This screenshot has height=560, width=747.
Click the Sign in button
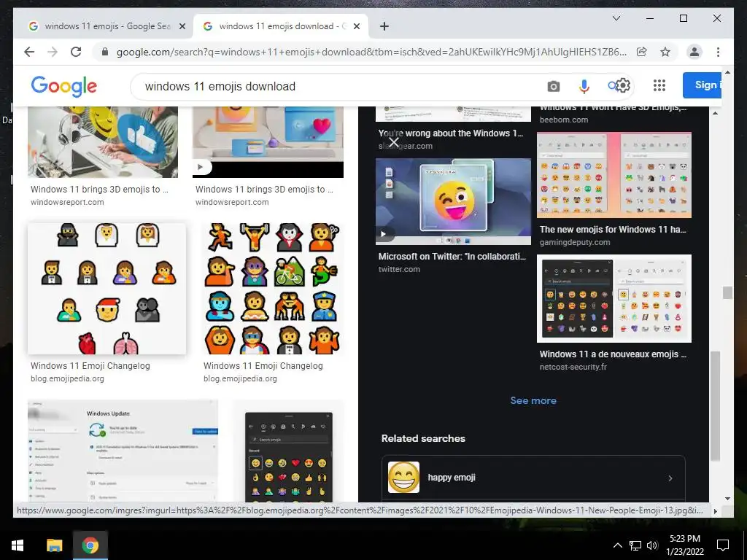(x=702, y=85)
